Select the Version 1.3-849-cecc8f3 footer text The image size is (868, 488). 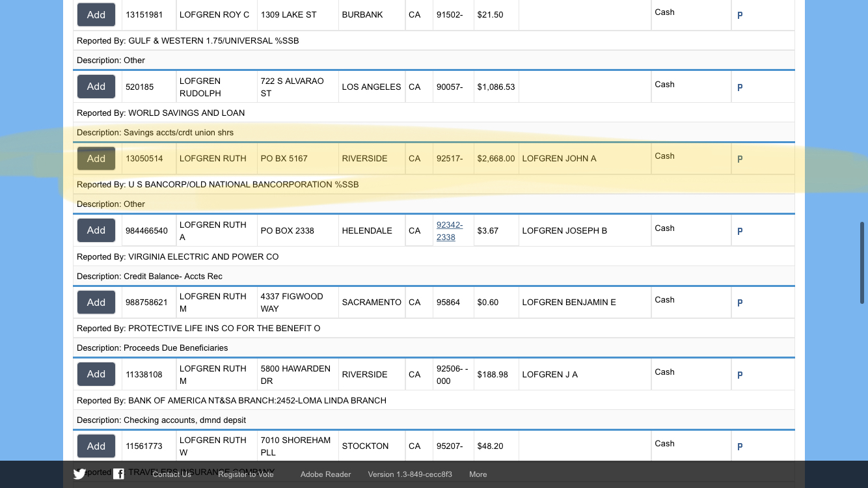[x=410, y=474]
